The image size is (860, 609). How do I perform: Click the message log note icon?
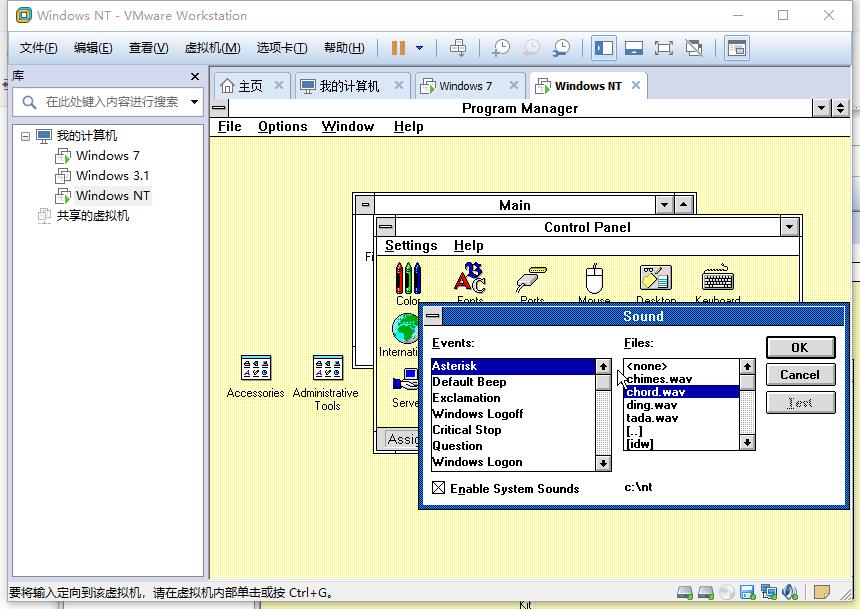822,592
